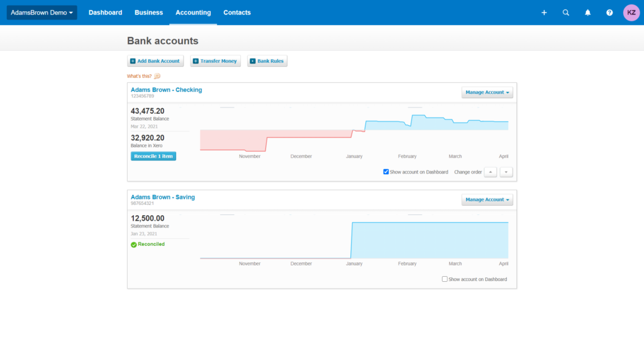Open the Contacts menu

pyautogui.click(x=237, y=13)
